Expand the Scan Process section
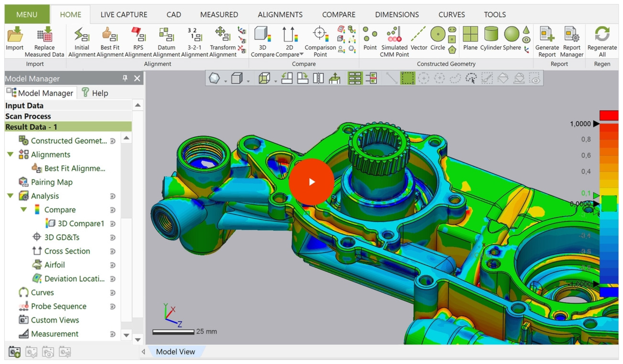The image size is (623, 364). [68, 116]
